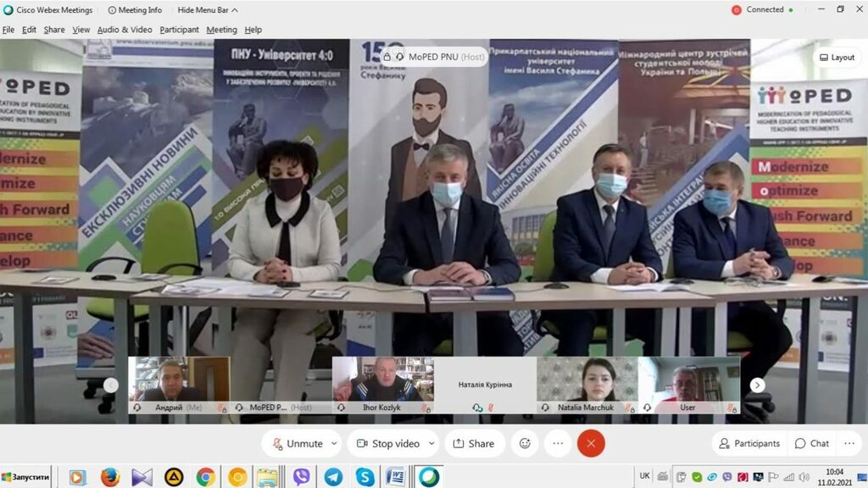Stop video camera

point(387,443)
